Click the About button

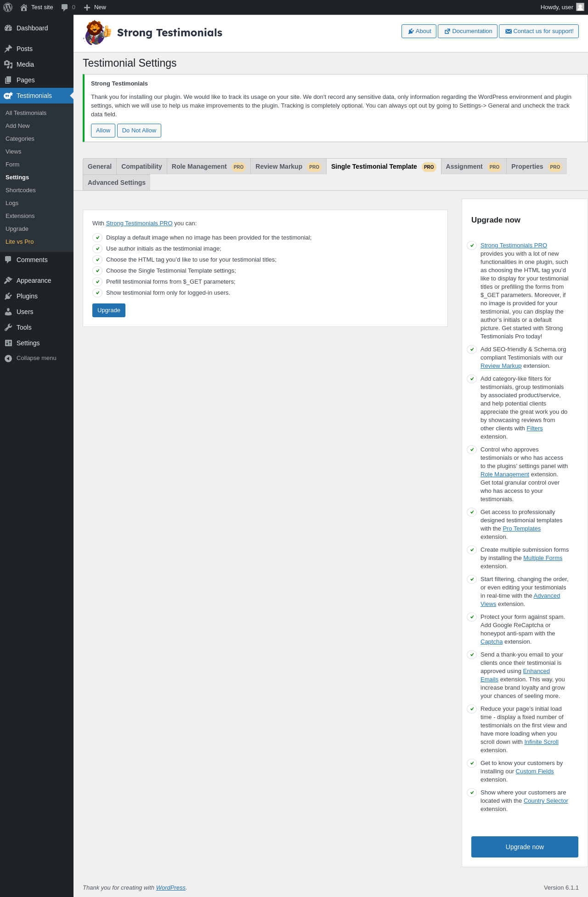[419, 31]
